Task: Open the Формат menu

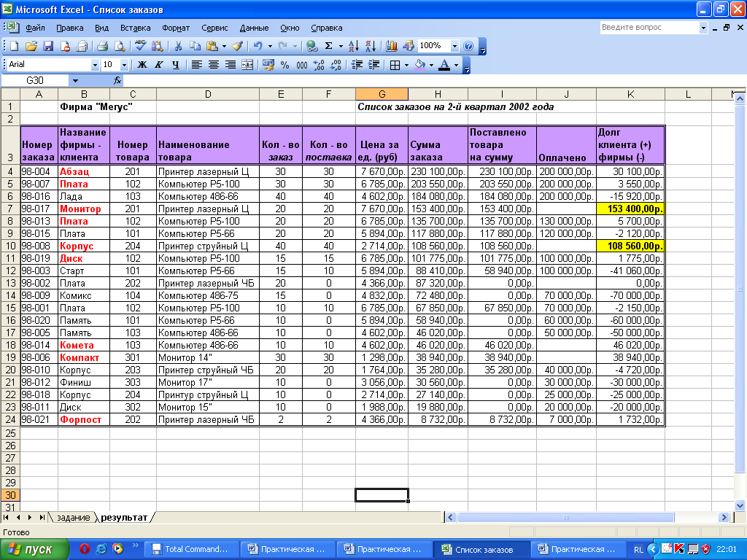Action: [176, 28]
